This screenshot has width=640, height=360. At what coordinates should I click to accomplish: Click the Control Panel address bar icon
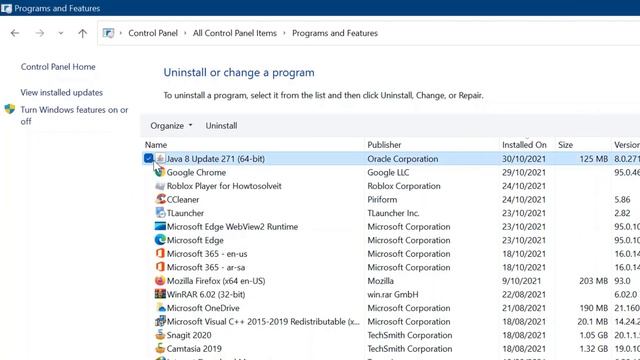(x=108, y=33)
